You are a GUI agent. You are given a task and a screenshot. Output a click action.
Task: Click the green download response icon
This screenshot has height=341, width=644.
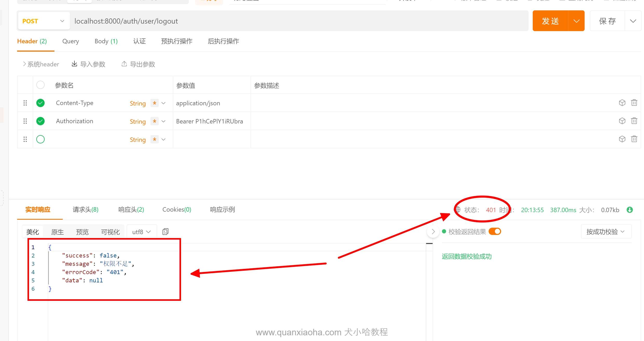pyautogui.click(x=629, y=210)
